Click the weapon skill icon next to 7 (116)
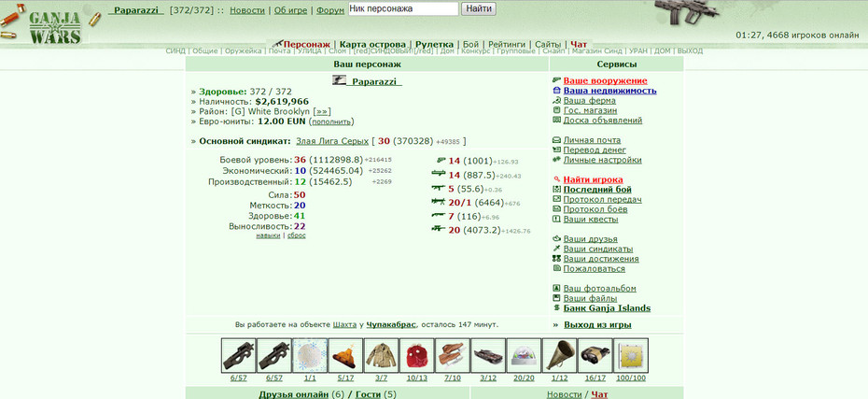868x399 pixels. point(439,215)
